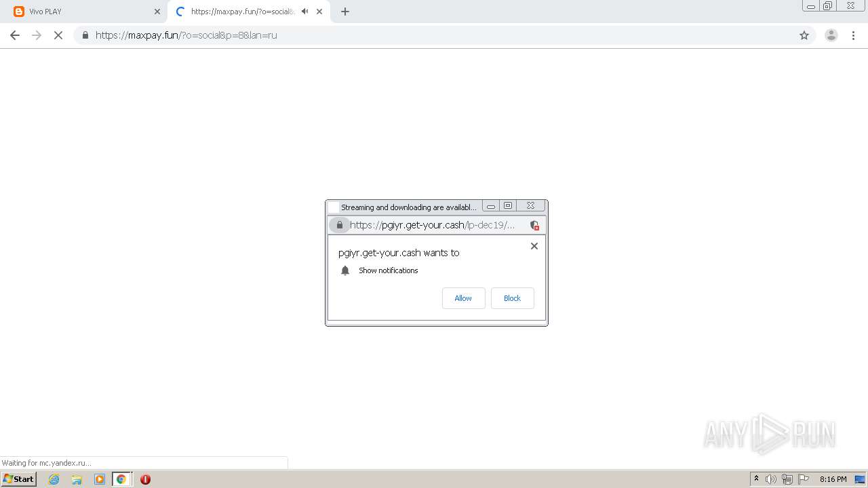Image resolution: width=868 pixels, height=488 pixels.
Task: Open the red Opera-like taskbar icon
Action: click(x=145, y=479)
